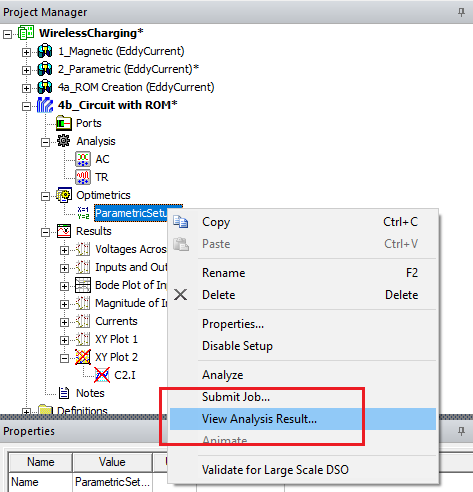473x492 pixels.
Task: Click the crossed-out C2.I trace icon
Action: point(102,375)
